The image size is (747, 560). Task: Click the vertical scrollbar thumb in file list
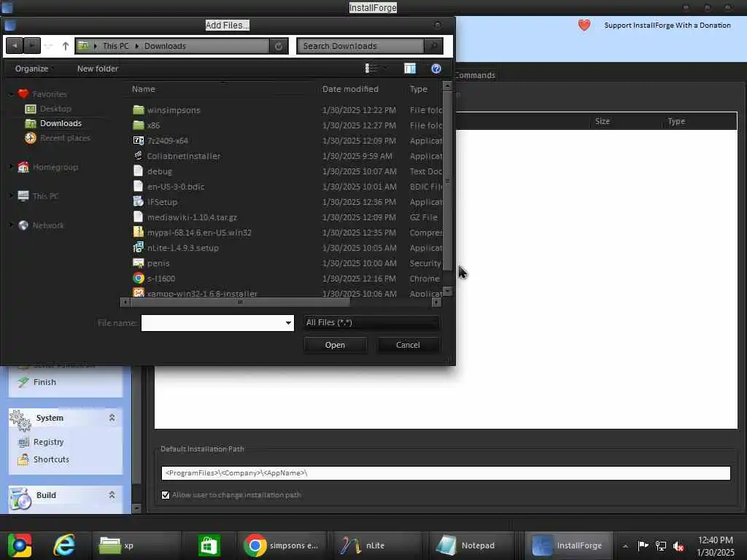447,181
